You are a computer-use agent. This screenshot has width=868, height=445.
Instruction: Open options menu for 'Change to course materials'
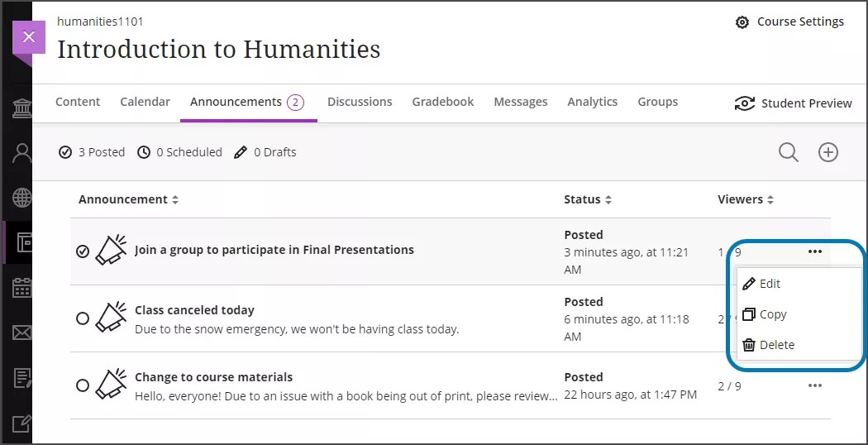click(815, 385)
